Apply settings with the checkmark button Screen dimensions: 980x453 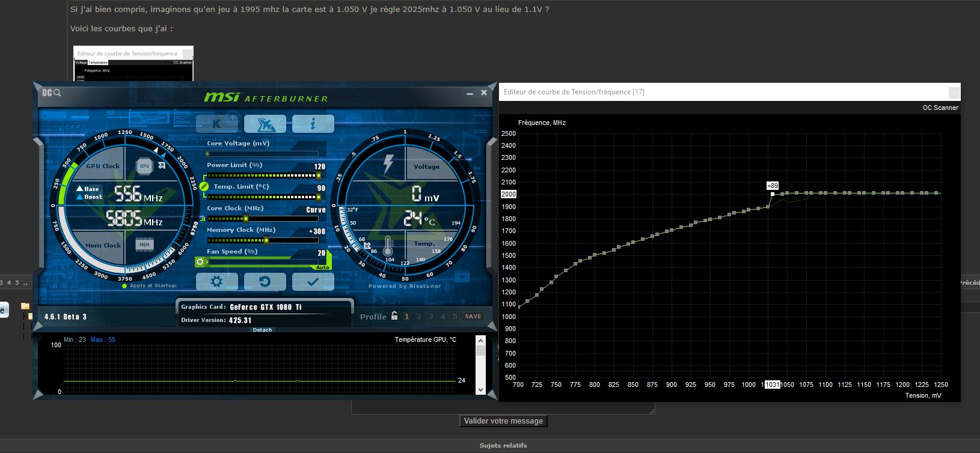(x=313, y=281)
